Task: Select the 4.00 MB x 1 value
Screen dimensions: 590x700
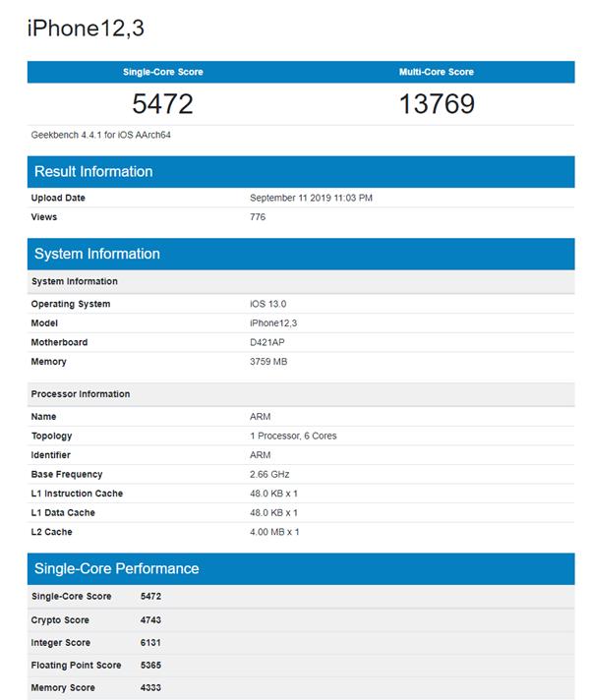Action: tap(274, 532)
